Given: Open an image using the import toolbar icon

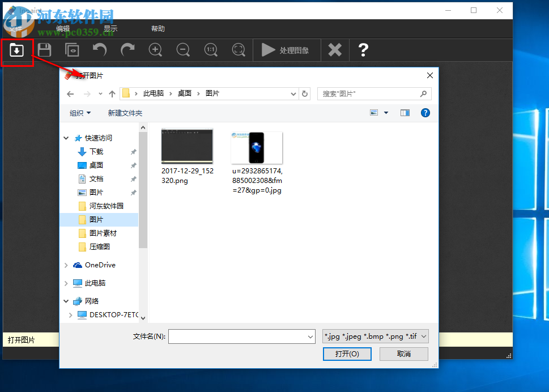Looking at the screenshot, I should coord(16,50).
